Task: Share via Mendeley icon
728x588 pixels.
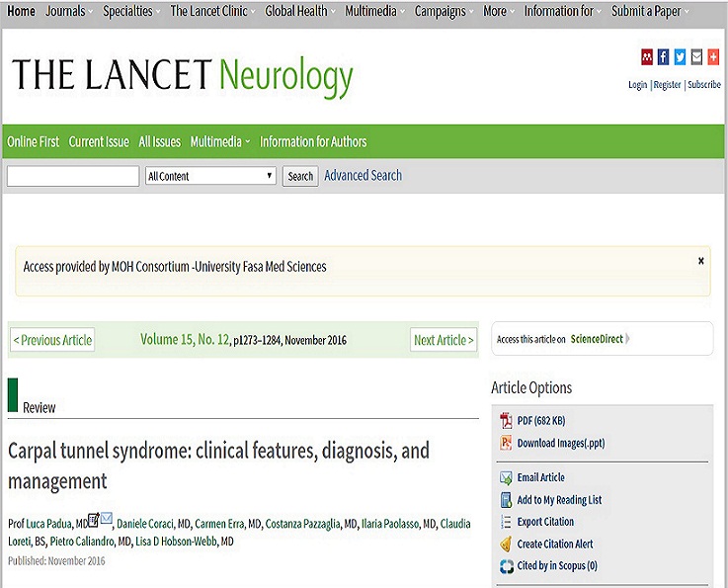Action: click(647, 56)
